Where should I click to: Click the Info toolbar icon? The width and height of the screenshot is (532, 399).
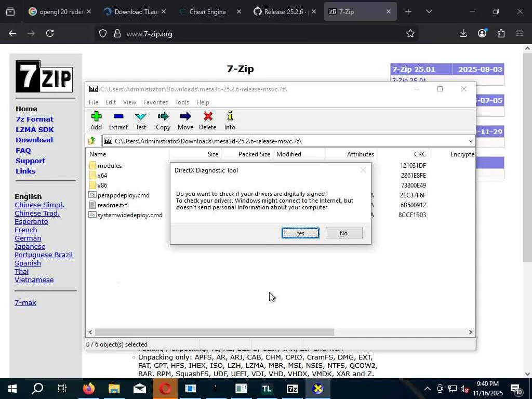click(x=230, y=121)
